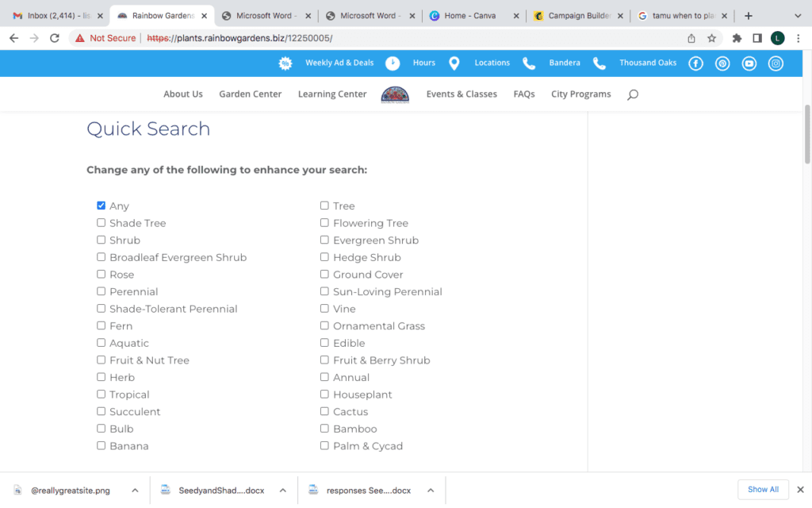Expand options for responses See....docx download
Viewport: 812px width, 508px height.
pos(430,490)
